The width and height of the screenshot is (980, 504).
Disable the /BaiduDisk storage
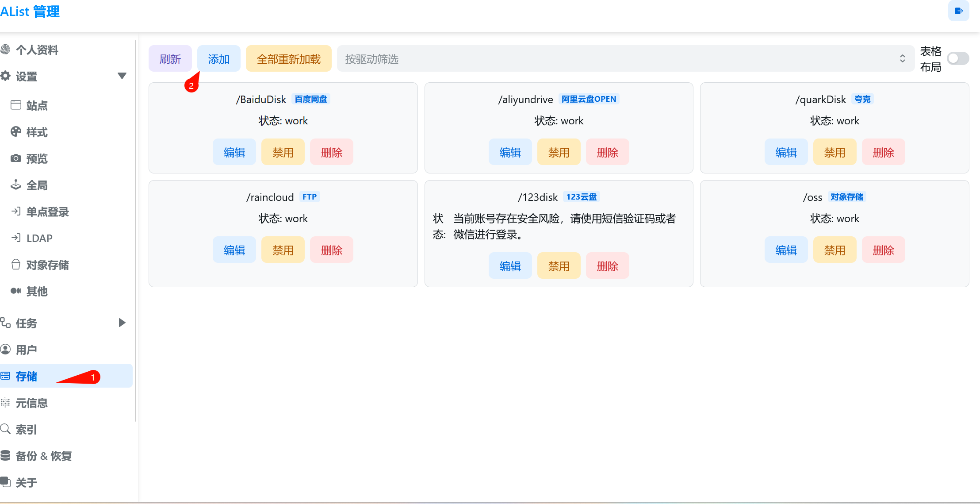coord(283,152)
